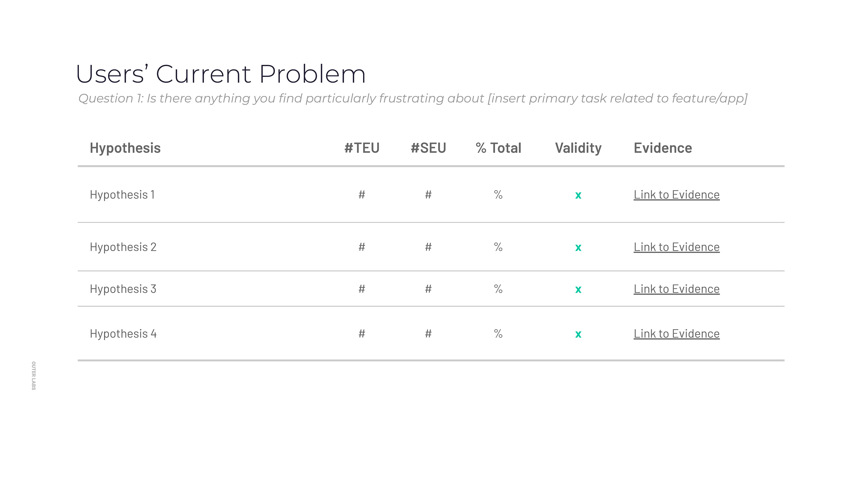Select the Question 1 subtitle text
Image resolution: width=868 pixels, height=488 pixels.
[x=413, y=98]
